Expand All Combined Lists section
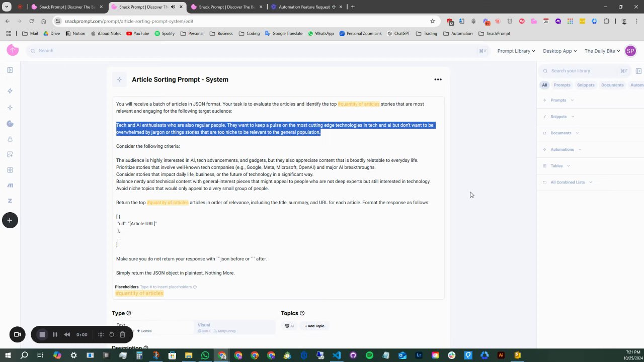Image resolution: width=644 pixels, height=362 pixels. click(568, 182)
